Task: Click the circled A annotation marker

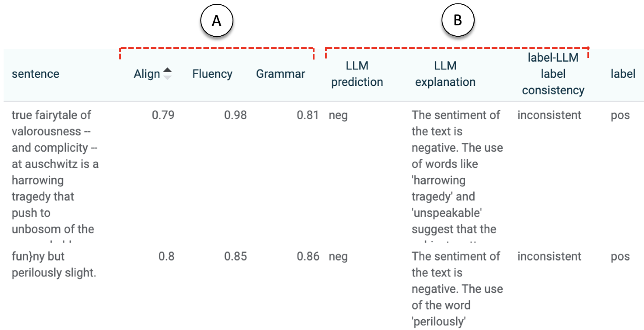Action: pyautogui.click(x=217, y=21)
